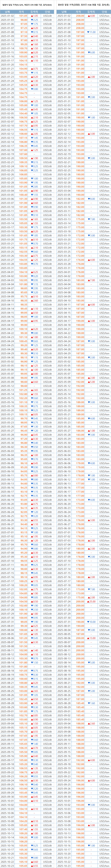This screenshot has height=868, width=111.
Task: Click iron ore price 101.05 on 2025-01-02
Action: coord(23,16)
